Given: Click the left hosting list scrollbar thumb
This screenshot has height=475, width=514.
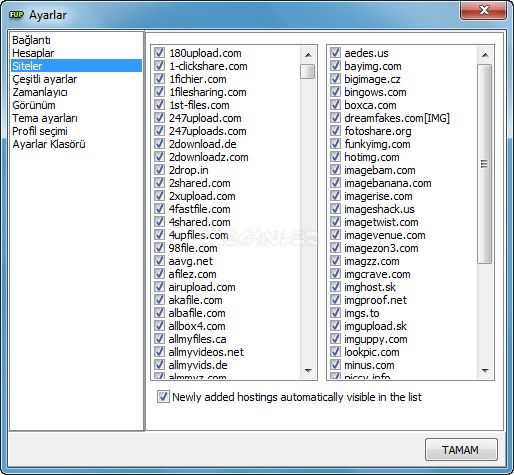Looking at the screenshot, I should pyautogui.click(x=307, y=71).
